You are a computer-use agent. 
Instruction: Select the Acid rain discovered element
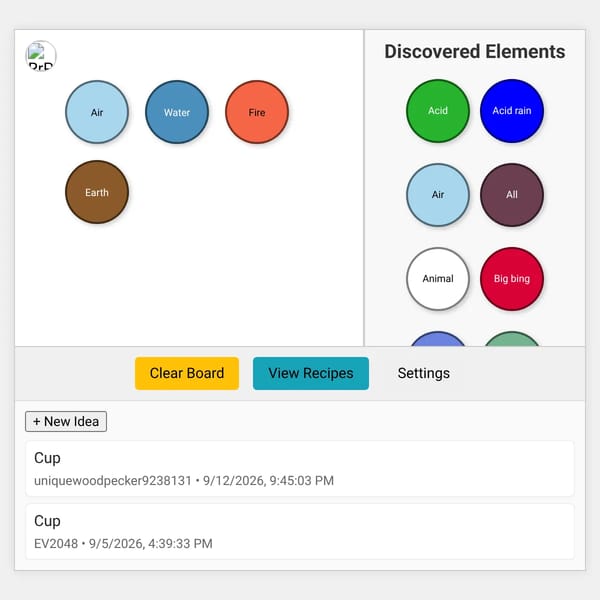pyautogui.click(x=512, y=111)
